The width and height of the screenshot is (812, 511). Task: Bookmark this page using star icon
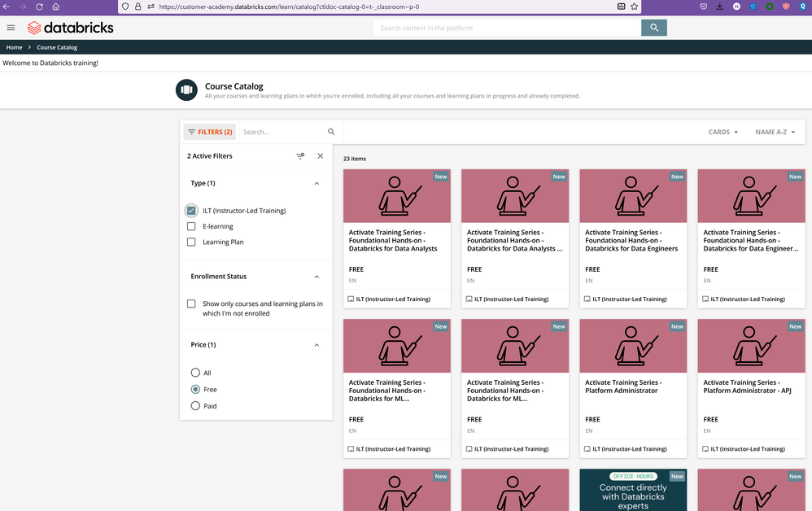(x=634, y=7)
